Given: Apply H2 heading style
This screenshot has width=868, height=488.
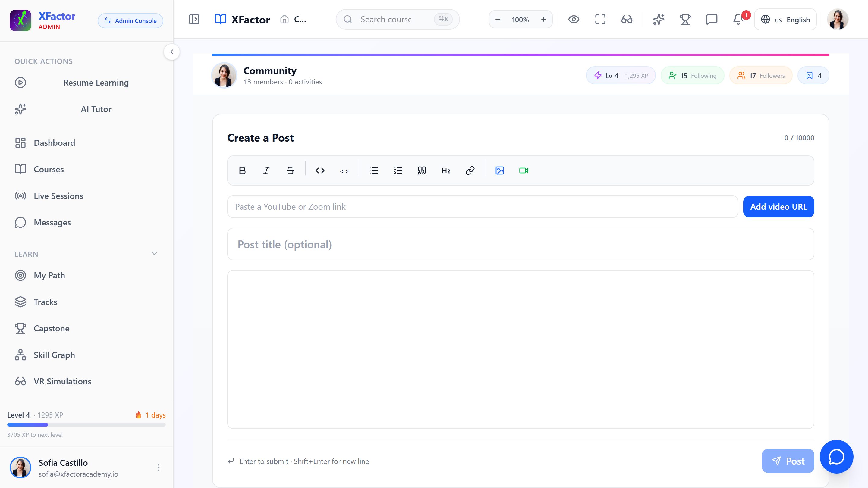Looking at the screenshot, I should pyautogui.click(x=446, y=170).
